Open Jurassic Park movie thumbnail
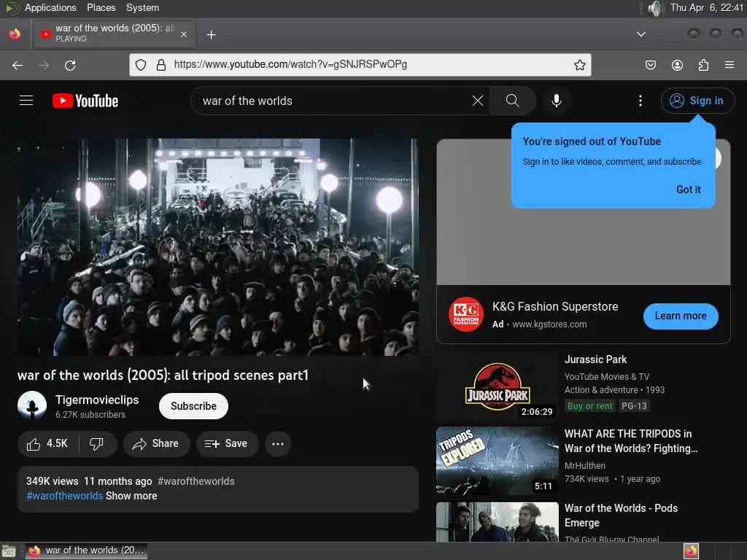Screen dimensions: 747x560 pyautogui.click(x=497, y=386)
